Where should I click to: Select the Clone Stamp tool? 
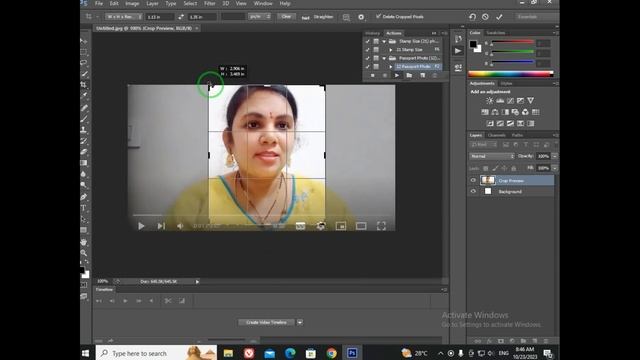(84, 130)
